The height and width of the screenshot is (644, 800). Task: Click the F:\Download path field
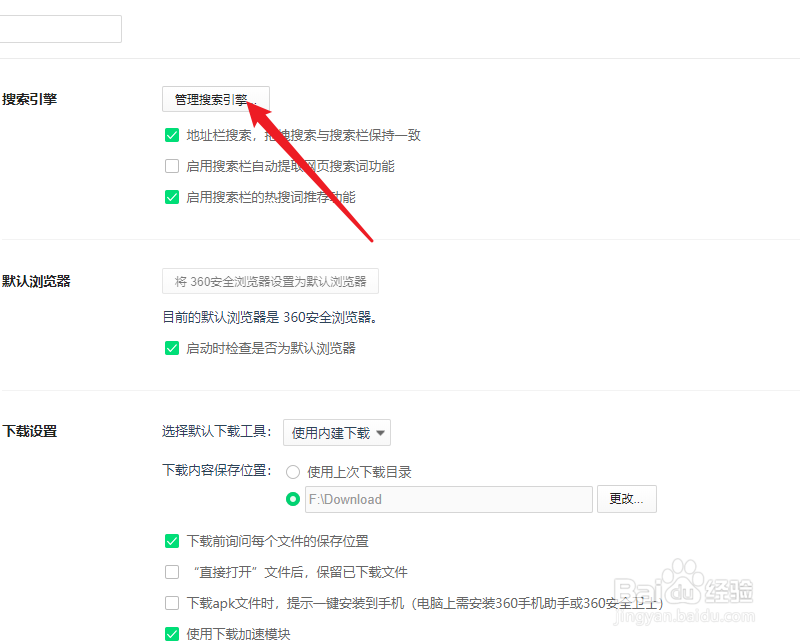pyautogui.click(x=449, y=499)
